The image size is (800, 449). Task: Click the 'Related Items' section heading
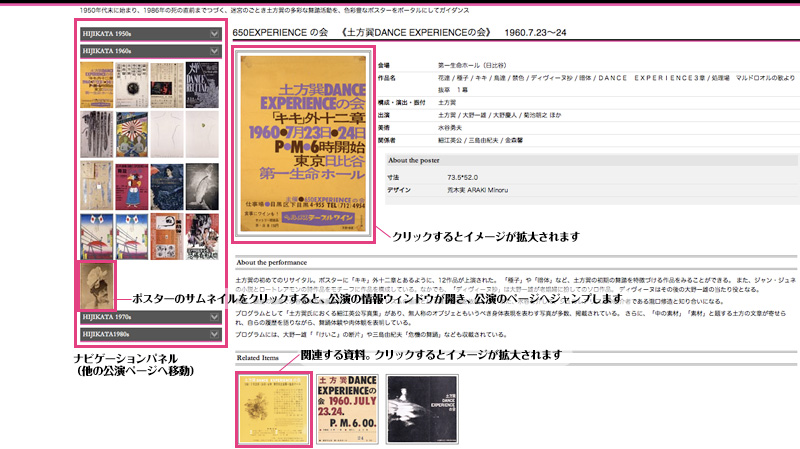pyautogui.click(x=258, y=358)
